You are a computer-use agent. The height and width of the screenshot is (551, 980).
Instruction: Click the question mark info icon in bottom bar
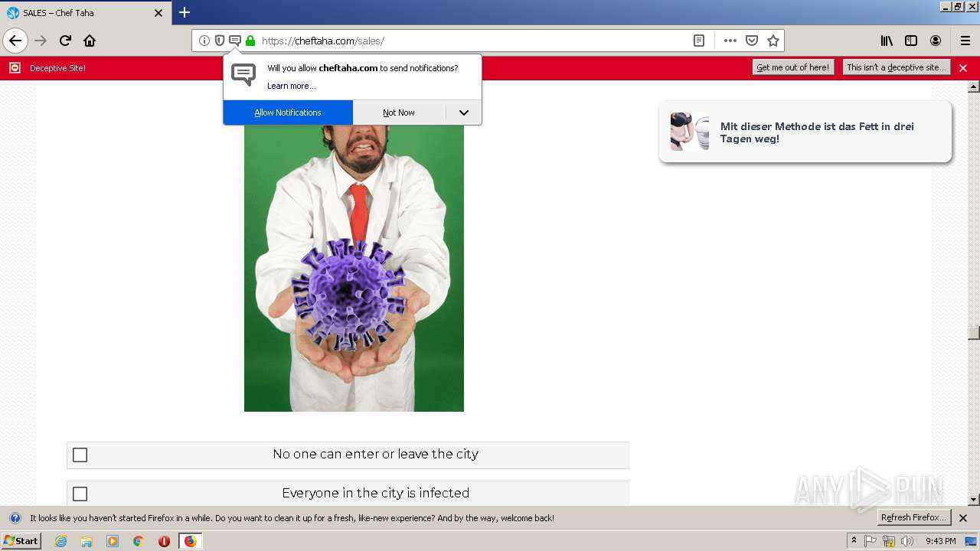point(15,518)
